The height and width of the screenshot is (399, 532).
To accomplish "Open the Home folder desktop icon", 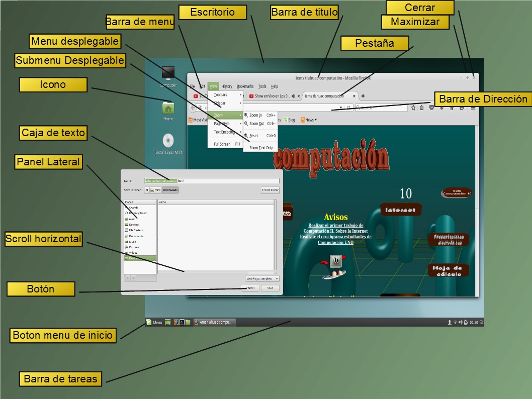I will [168, 110].
